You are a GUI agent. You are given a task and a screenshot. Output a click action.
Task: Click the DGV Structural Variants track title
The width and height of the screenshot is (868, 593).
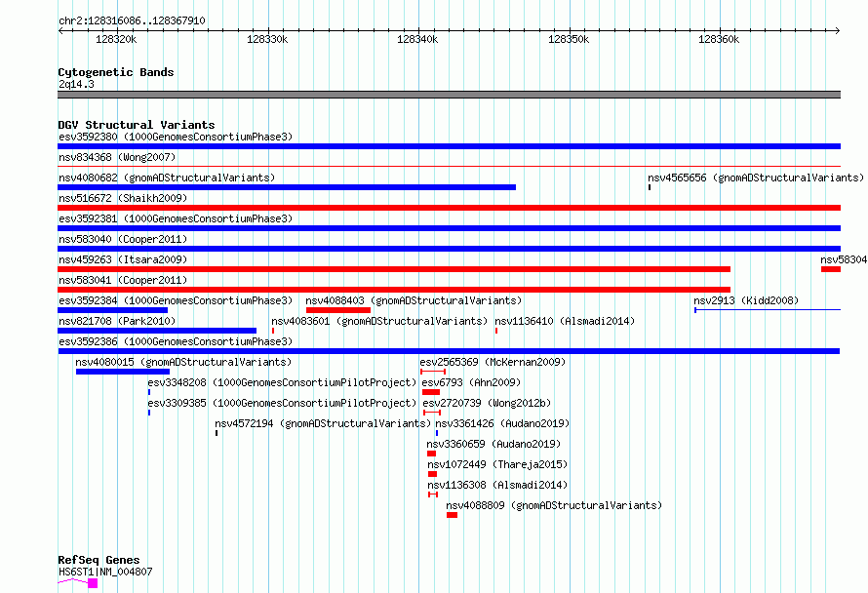[137, 125]
